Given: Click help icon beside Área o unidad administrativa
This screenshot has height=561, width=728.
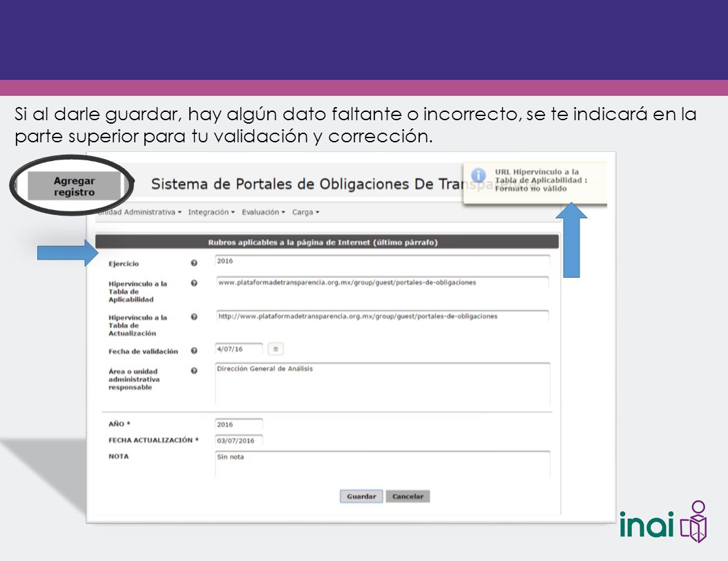Looking at the screenshot, I should (194, 371).
